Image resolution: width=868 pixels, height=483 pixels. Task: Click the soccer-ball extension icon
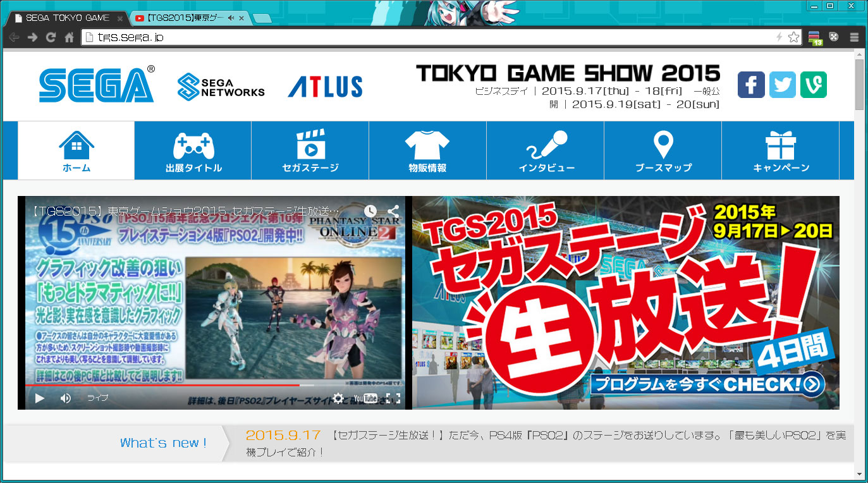(x=834, y=37)
